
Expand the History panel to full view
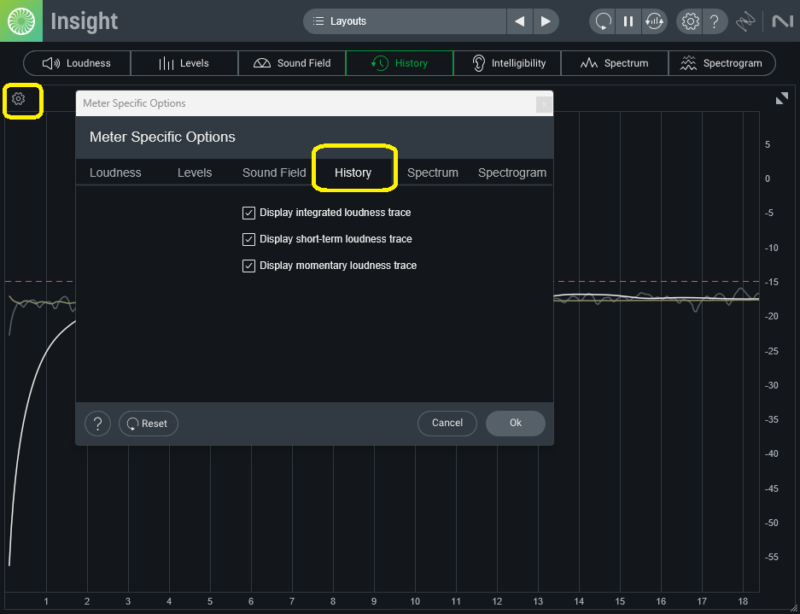781,98
